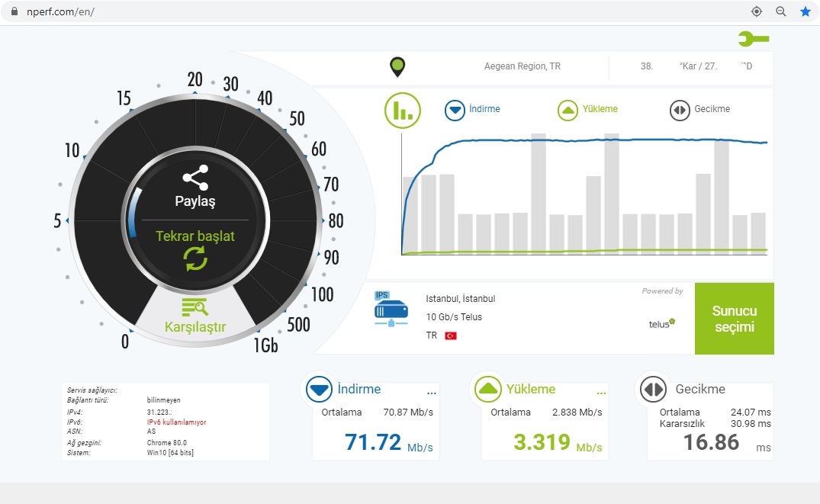Click the browser padlock security icon

[14, 11]
